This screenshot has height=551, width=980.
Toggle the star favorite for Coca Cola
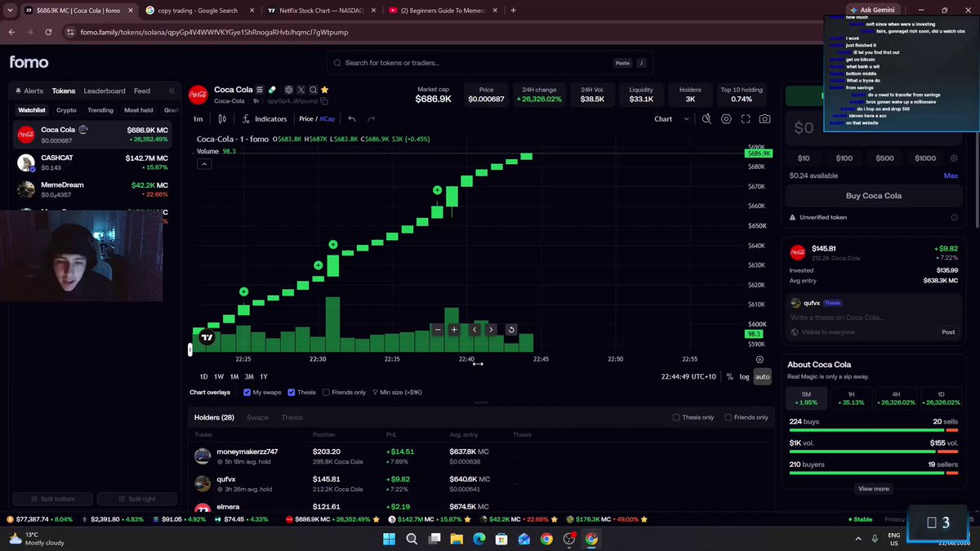pos(324,90)
